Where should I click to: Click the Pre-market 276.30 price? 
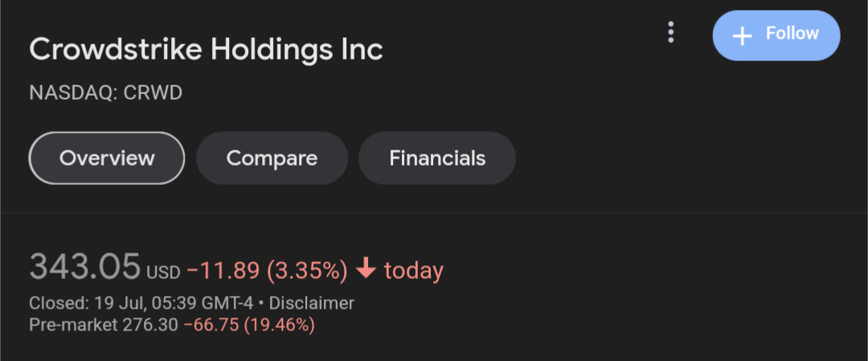[x=104, y=325]
